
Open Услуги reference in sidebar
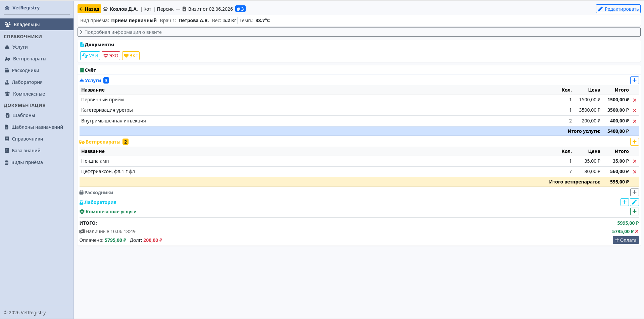tap(37, 47)
